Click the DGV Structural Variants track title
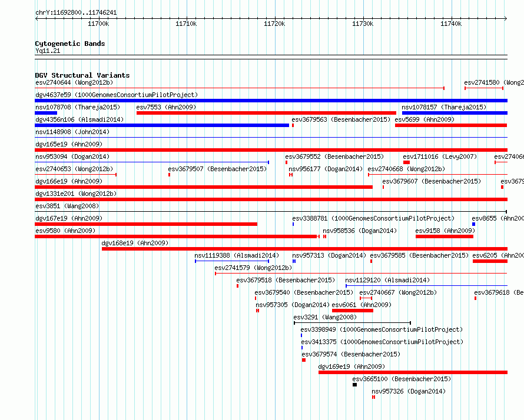Viewport: 524px width, 420px height. [x=82, y=75]
